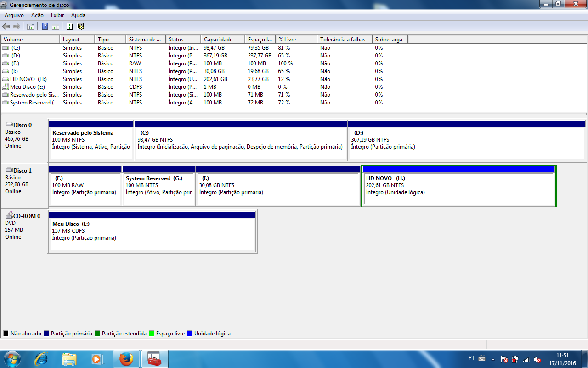Click the 237,77 GB free space cell
Viewport: 588px width, 368px height.
pos(259,56)
